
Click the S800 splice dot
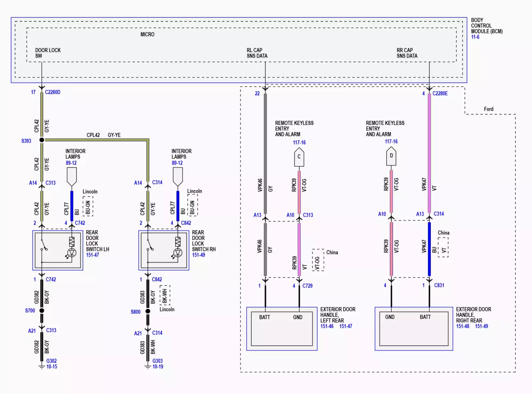tap(148, 311)
